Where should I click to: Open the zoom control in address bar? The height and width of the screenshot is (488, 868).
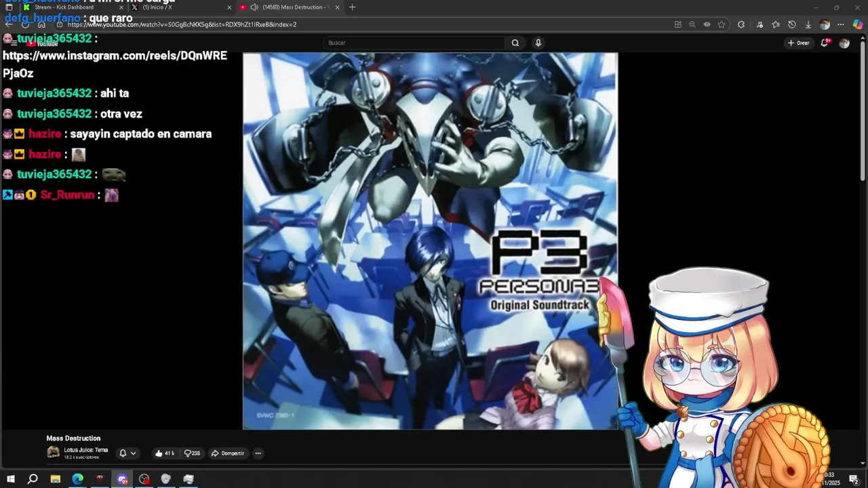(x=692, y=24)
